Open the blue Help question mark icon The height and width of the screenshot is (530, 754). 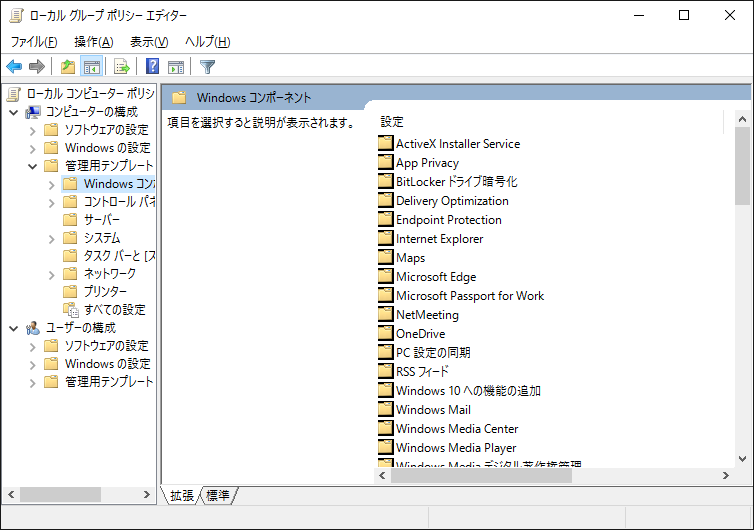(x=152, y=66)
